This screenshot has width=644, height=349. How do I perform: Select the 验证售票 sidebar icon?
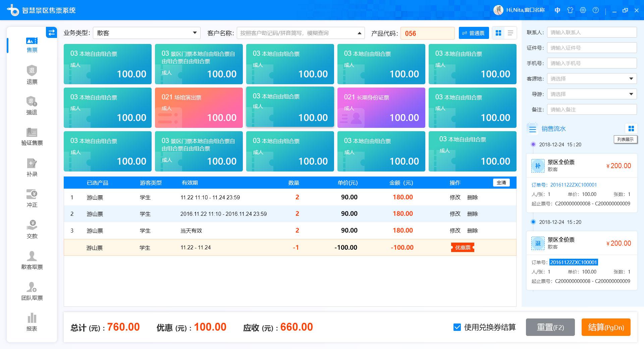(x=32, y=132)
